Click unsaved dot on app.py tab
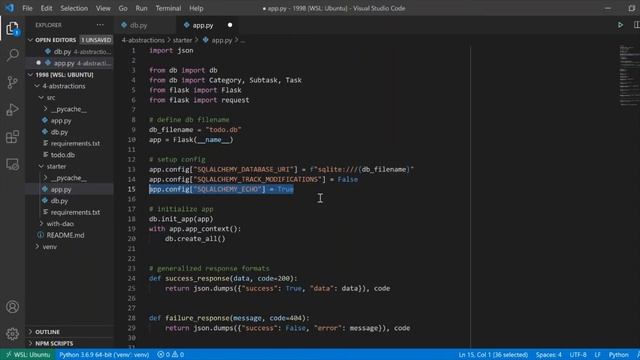Viewport: 640px width, 360px height. [230, 25]
